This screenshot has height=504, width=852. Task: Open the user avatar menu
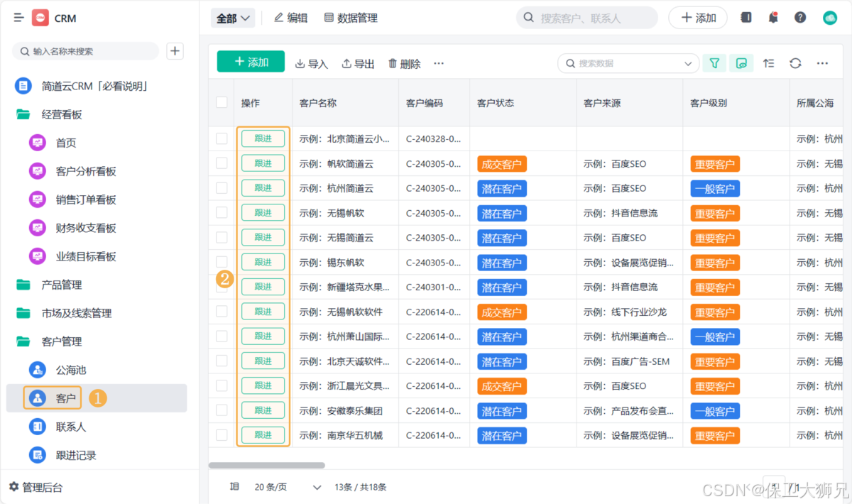[830, 18]
